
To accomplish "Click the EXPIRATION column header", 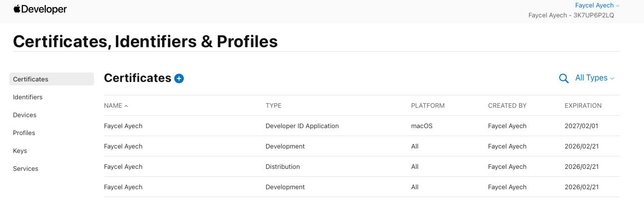I will click(583, 106).
